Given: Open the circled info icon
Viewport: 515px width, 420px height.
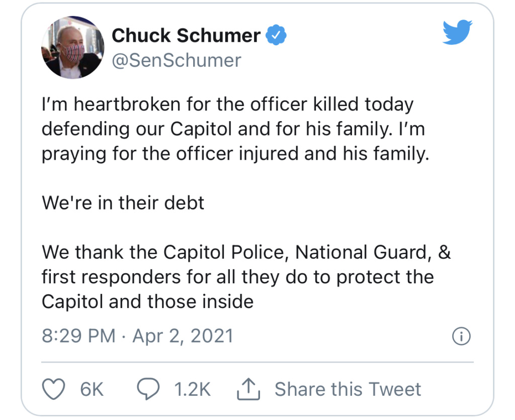Looking at the screenshot, I should tap(462, 336).
